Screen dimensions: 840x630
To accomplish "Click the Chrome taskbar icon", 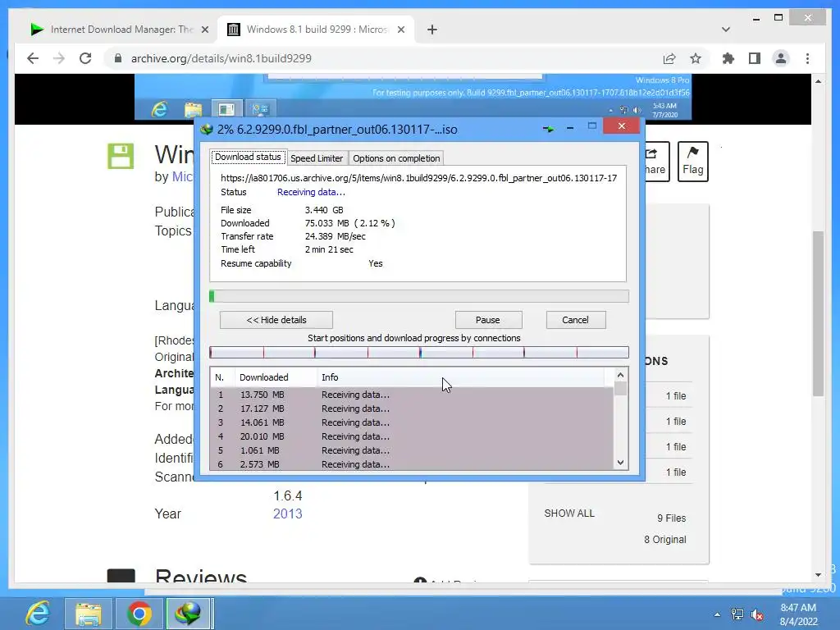I will (x=139, y=614).
